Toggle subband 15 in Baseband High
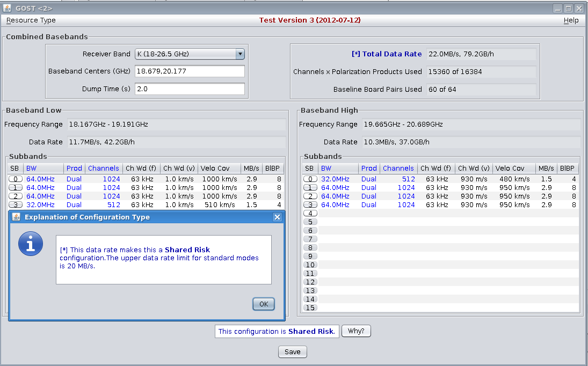The width and height of the screenshot is (588, 366). (310, 308)
